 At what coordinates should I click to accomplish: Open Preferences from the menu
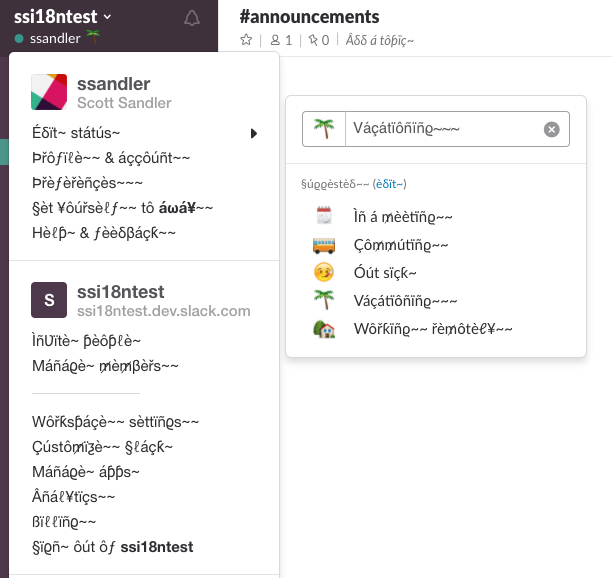(x=87, y=183)
